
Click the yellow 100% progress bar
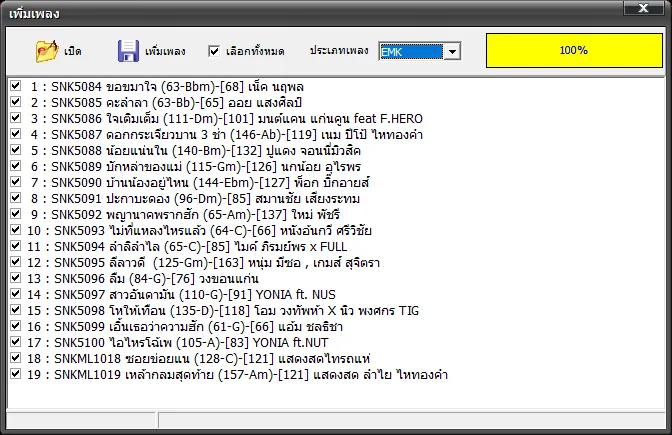pyautogui.click(x=573, y=50)
